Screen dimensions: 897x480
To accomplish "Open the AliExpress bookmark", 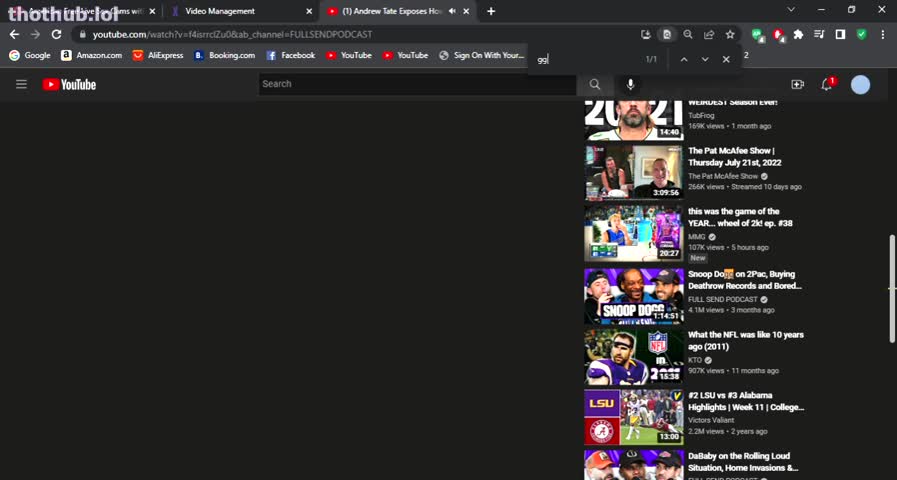I will pyautogui.click(x=158, y=55).
